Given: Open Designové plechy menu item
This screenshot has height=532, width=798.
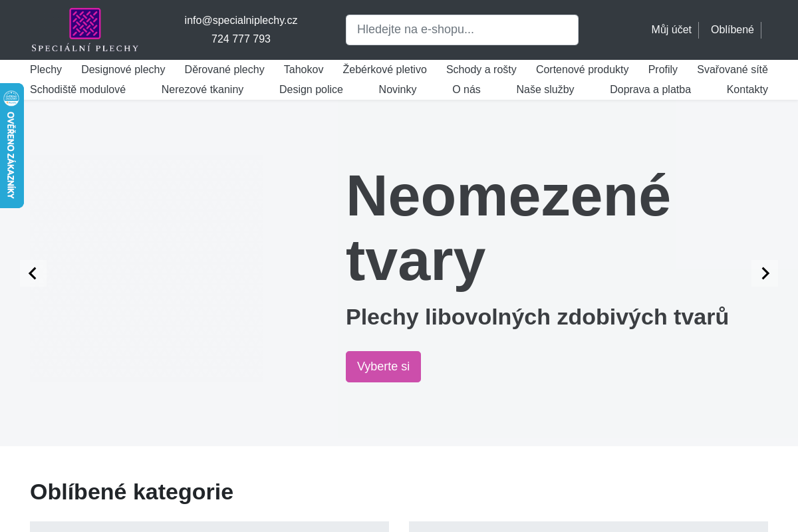Looking at the screenshot, I should [x=123, y=70].
